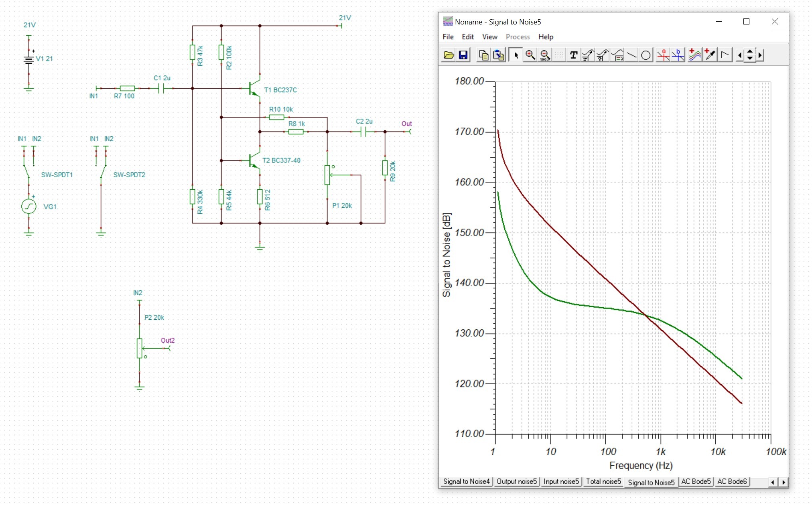The image size is (812, 505).
Task: Switch to the Input noise5 tab
Action: pos(561,482)
